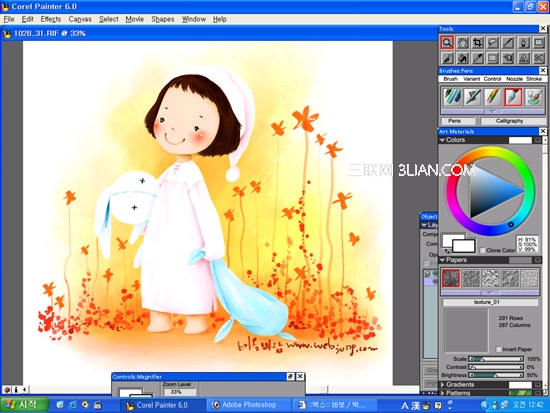Select the Magnifier tool in Tools palette
The image size is (550, 413).
tap(447, 43)
